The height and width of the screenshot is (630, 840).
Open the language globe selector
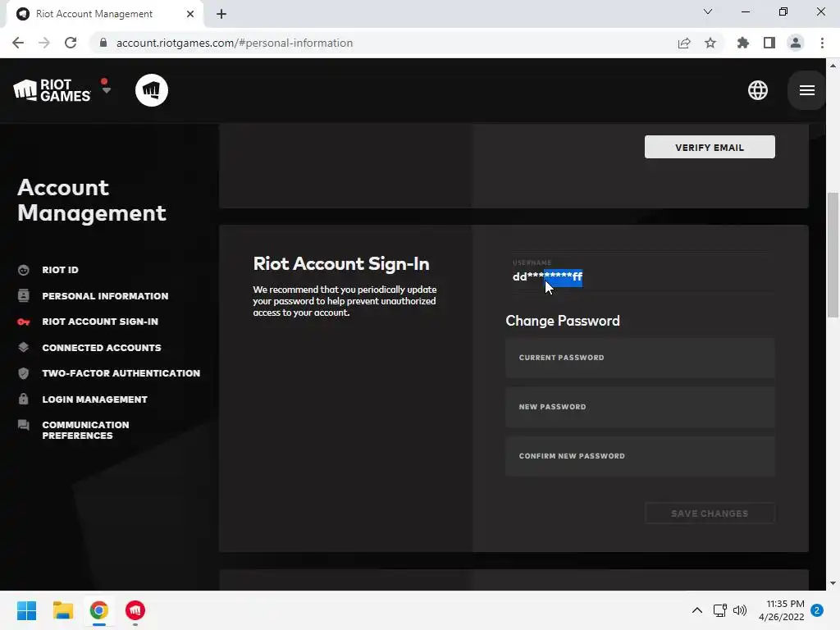click(757, 90)
